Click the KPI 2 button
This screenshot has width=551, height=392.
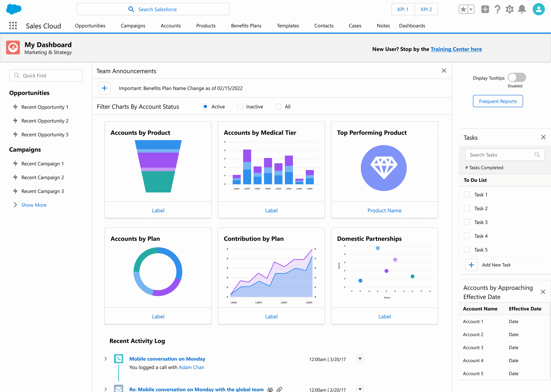coord(426,9)
